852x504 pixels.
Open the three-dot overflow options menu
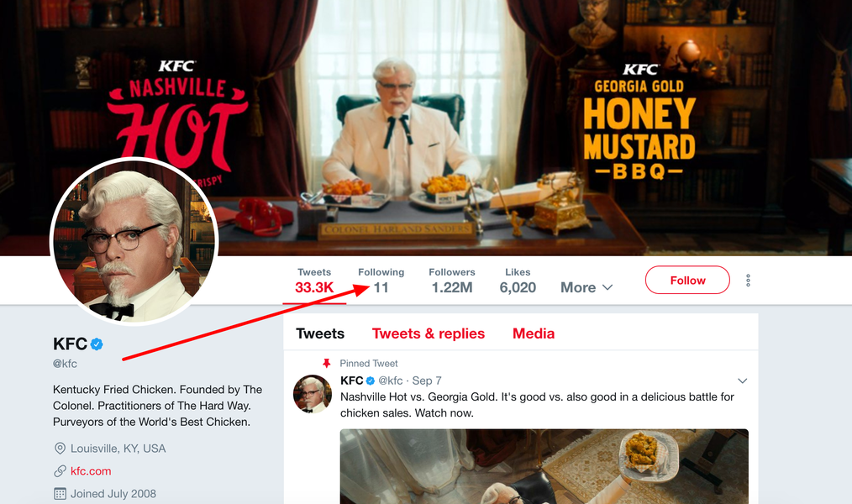pyautogui.click(x=748, y=281)
